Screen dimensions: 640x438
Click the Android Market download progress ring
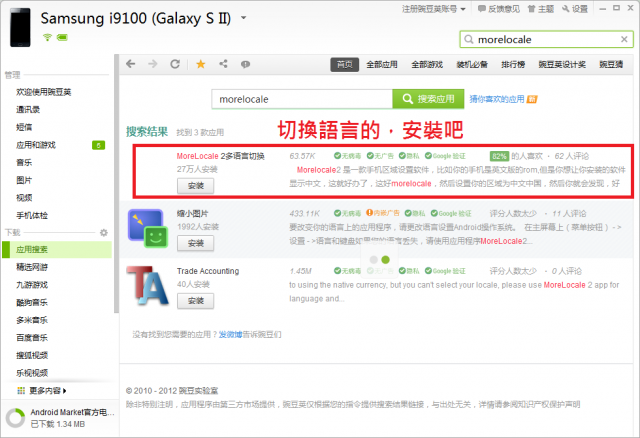[16, 418]
